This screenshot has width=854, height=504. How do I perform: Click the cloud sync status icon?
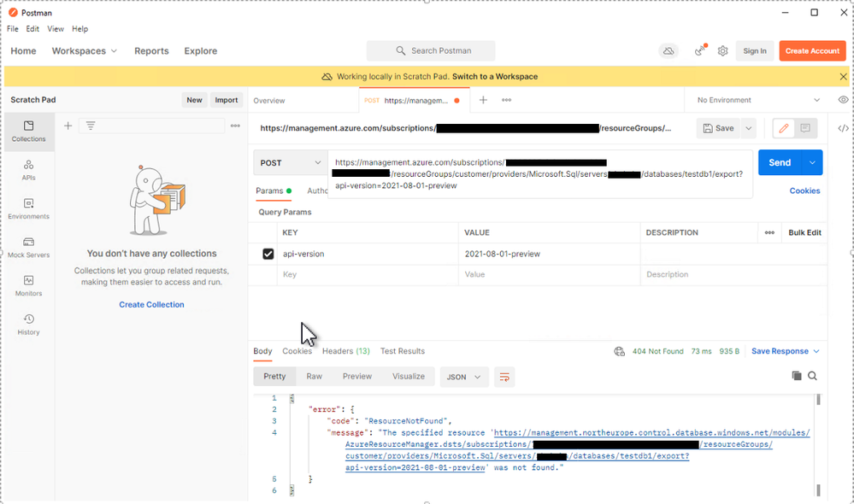coord(668,50)
